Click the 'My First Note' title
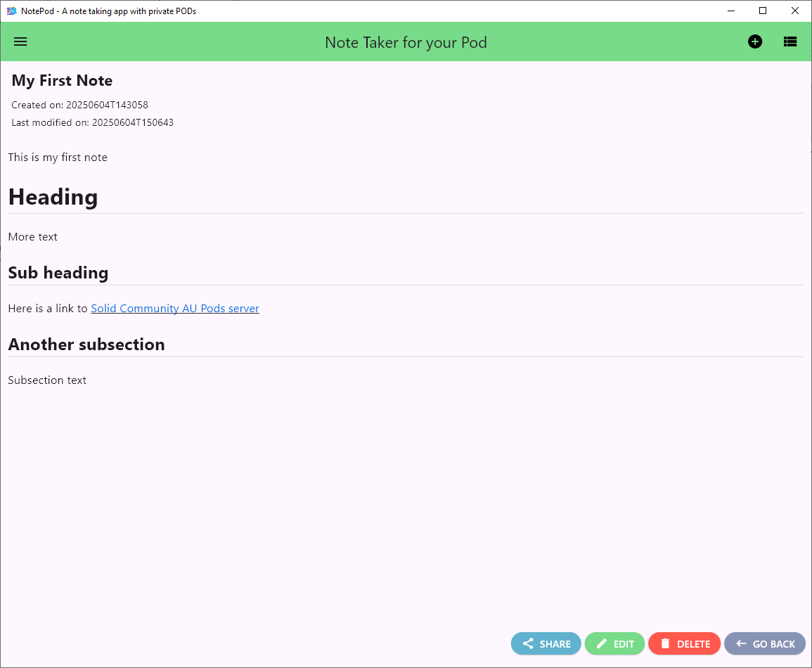The image size is (812, 668). (x=62, y=81)
